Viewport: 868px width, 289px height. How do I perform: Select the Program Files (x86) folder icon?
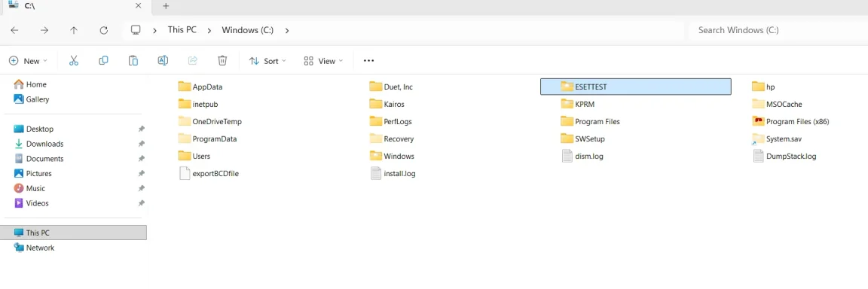[759, 121]
